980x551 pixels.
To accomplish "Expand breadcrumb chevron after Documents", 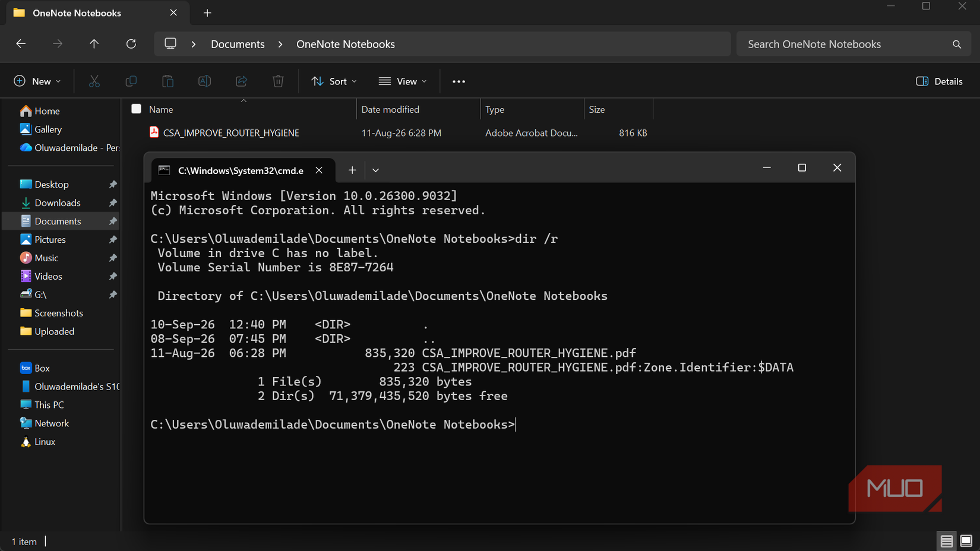I will (280, 45).
